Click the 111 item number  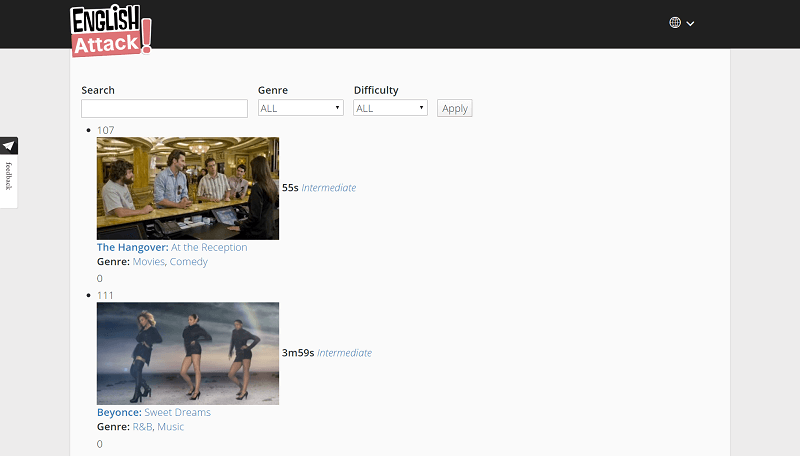(105, 295)
